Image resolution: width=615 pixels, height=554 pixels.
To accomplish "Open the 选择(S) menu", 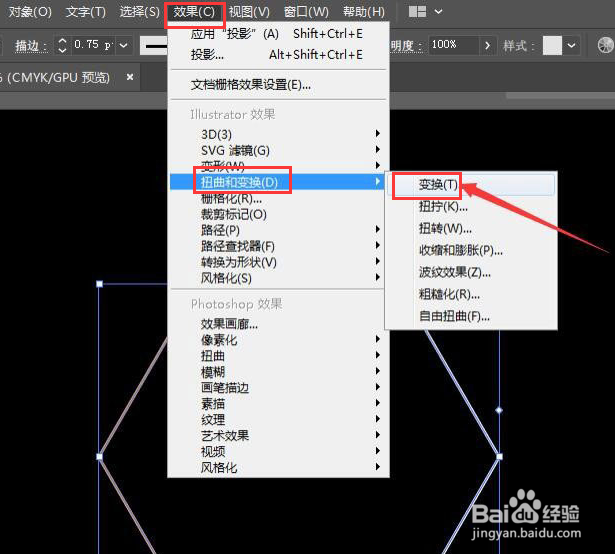I will click(x=139, y=12).
